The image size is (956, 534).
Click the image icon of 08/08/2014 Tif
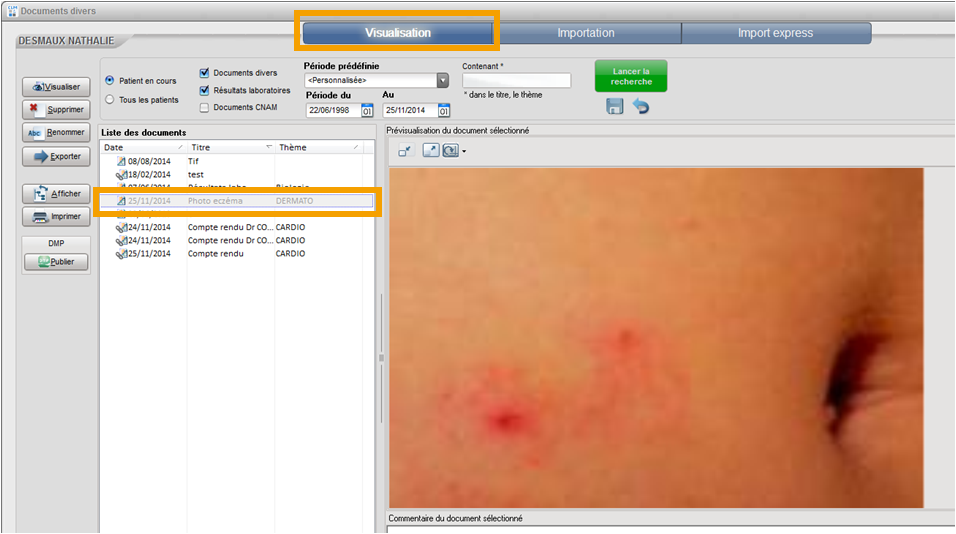click(x=121, y=162)
